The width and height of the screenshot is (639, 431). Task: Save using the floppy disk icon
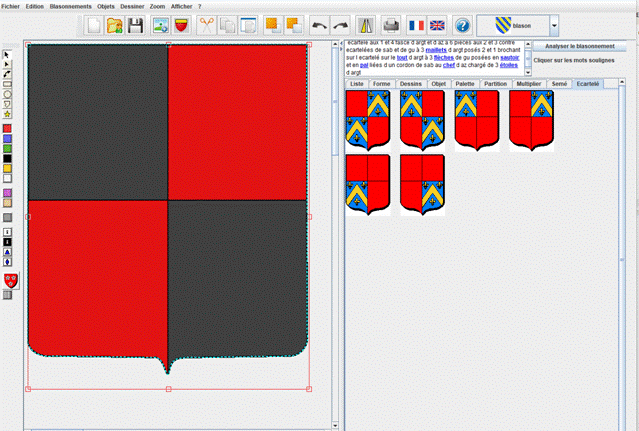135,25
